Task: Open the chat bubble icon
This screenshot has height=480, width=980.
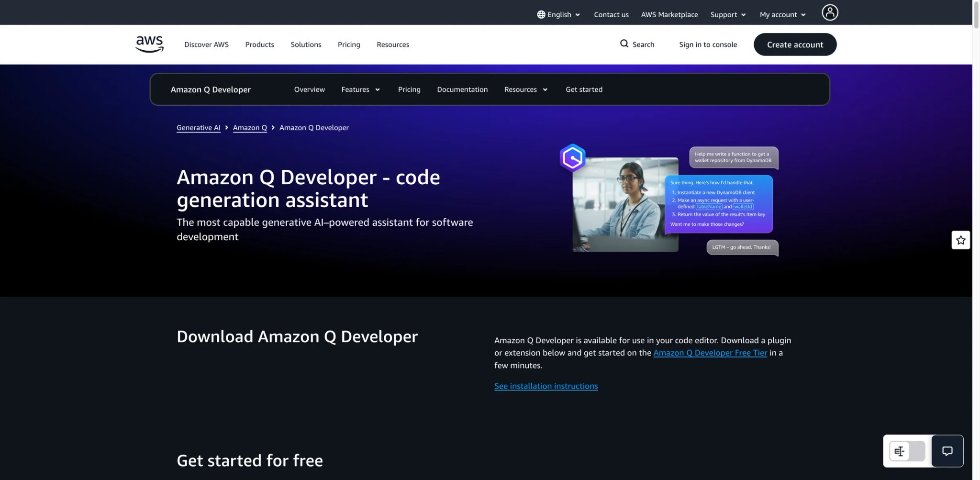Action: pos(947,451)
